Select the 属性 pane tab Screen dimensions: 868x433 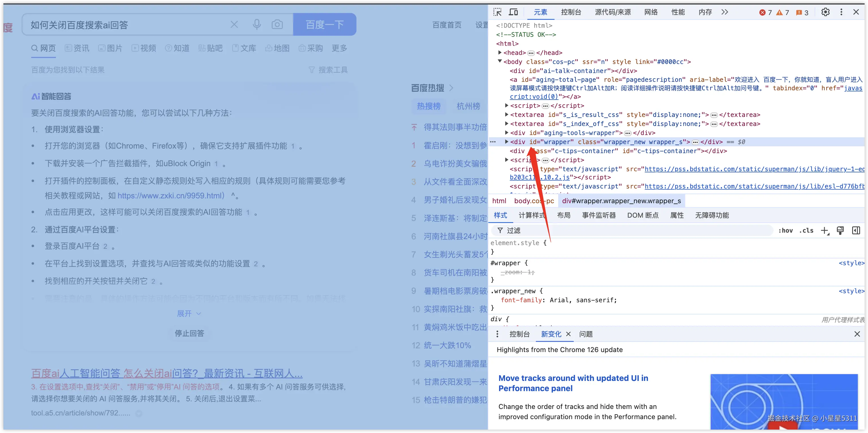point(677,215)
